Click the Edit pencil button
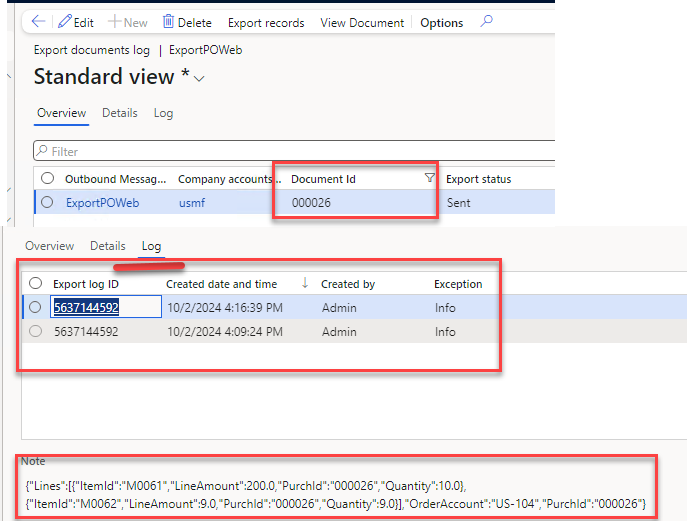 click(76, 22)
